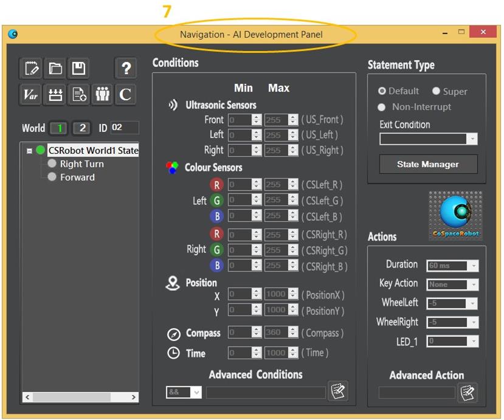Viewport: 504px width, 420px height.
Task: Click the C code build icon
Action: (x=125, y=94)
